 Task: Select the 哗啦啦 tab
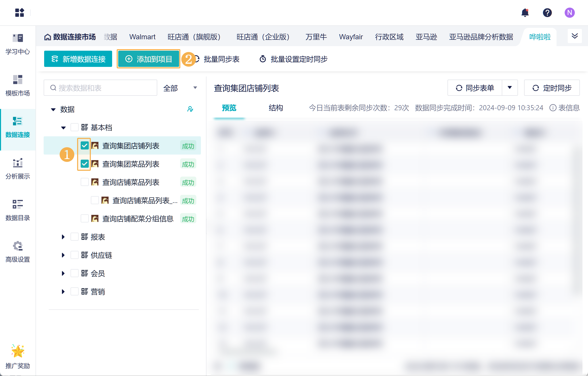(540, 37)
